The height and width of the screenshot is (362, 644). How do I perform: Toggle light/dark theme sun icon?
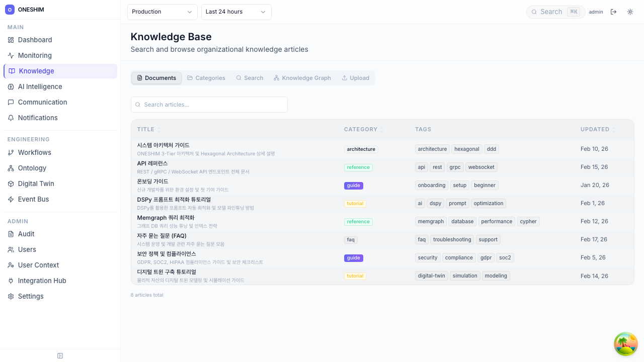click(630, 12)
